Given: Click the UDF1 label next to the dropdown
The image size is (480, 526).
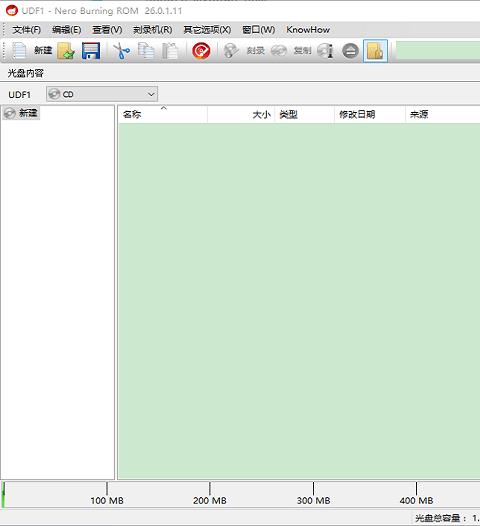Looking at the screenshot, I should tap(19, 95).
